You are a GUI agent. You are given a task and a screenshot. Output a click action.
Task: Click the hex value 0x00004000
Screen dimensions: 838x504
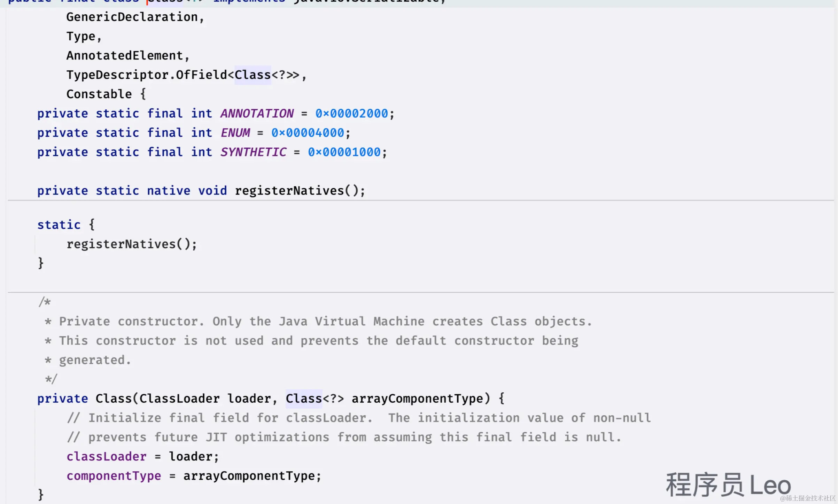coord(307,133)
